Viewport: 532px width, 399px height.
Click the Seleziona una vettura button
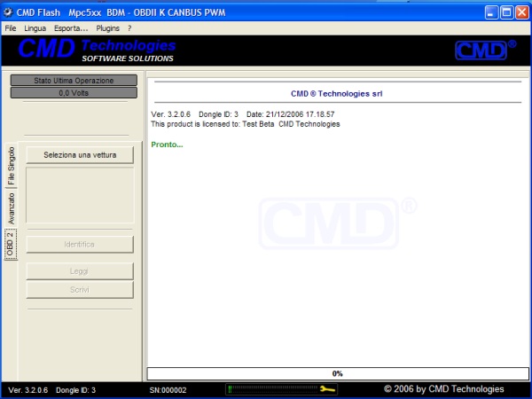pyautogui.click(x=80, y=155)
